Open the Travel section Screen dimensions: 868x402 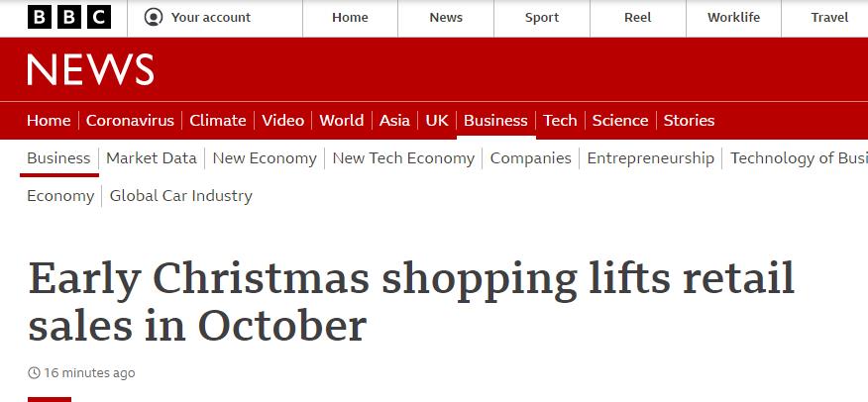tap(829, 18)
